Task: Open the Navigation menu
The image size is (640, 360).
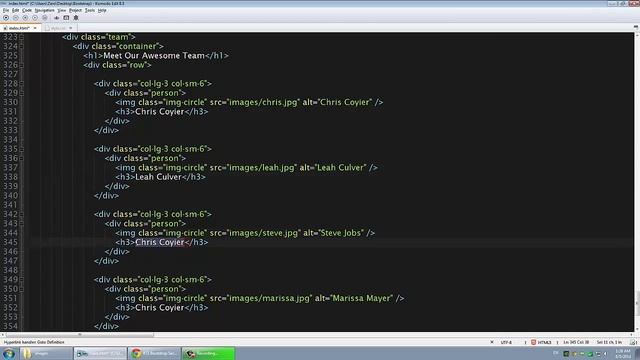Action: pos(44,10)
